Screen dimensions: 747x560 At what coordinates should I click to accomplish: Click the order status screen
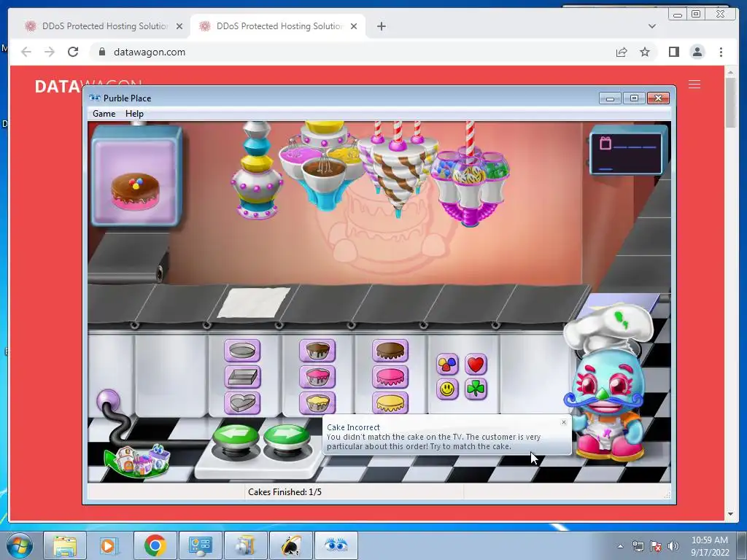click(627, 152)
